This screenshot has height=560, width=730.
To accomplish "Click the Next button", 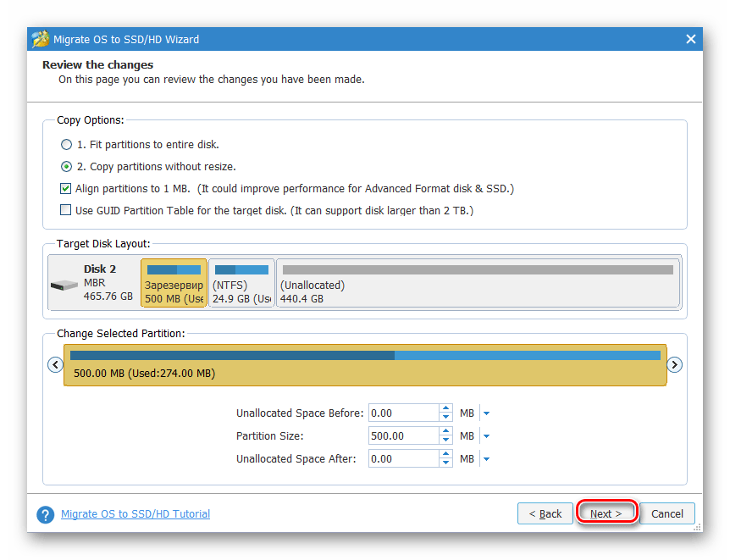I will 606,513.
